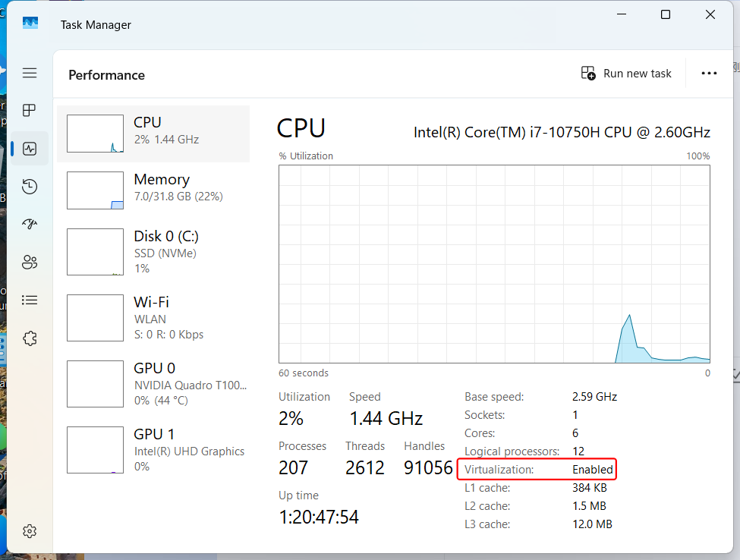Image resolution: width=740 pixels, height=560 pixels.
Task: Open App history
Action: point(29,186)
